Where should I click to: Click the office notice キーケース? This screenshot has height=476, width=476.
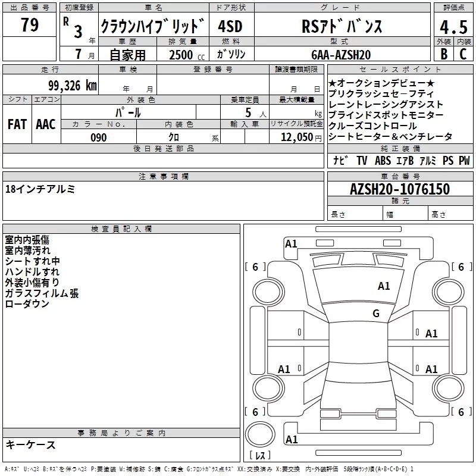point(31,444)
